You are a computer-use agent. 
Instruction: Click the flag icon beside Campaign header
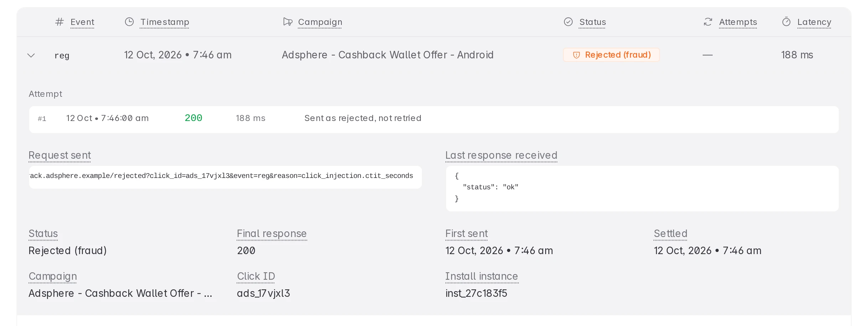point(288,22)
